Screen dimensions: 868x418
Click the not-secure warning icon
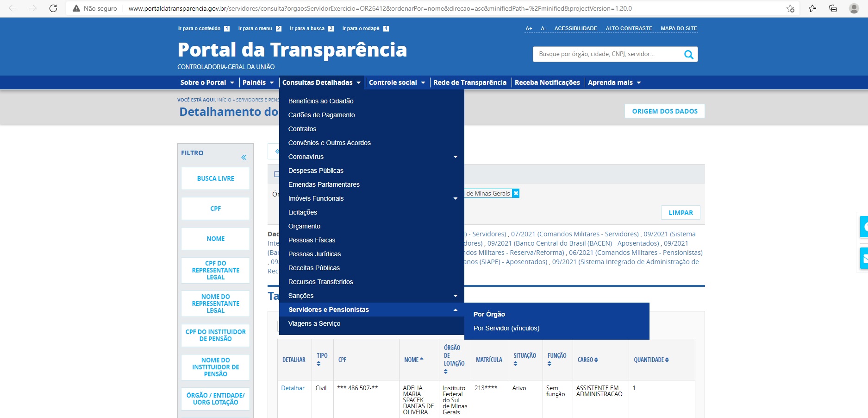pyautogui.click(x=76, y=8)
